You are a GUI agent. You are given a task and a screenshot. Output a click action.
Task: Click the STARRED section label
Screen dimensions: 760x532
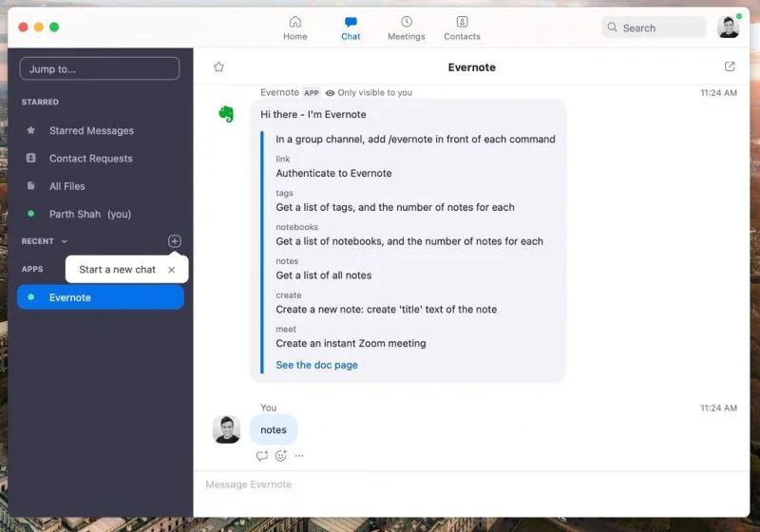[40, 102]
